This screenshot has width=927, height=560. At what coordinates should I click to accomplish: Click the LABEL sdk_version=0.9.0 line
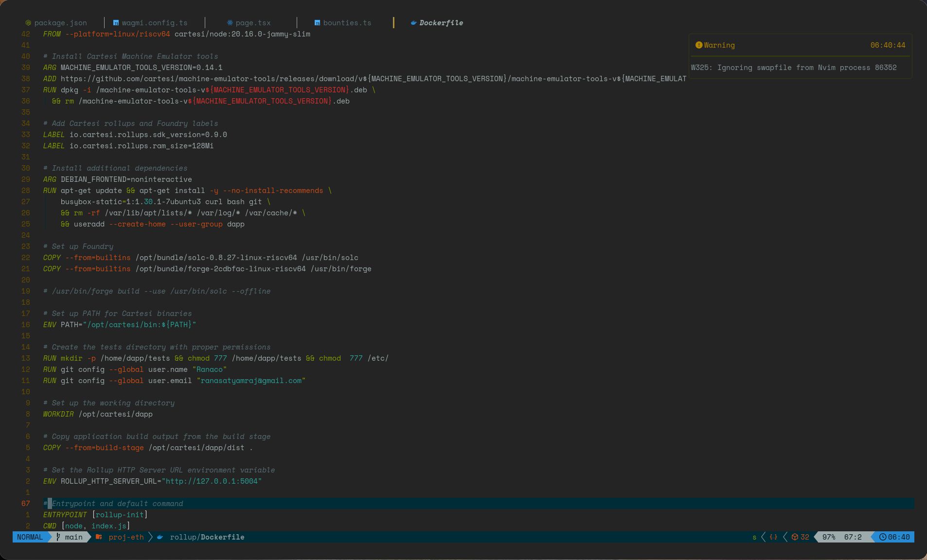pos(135,135)
